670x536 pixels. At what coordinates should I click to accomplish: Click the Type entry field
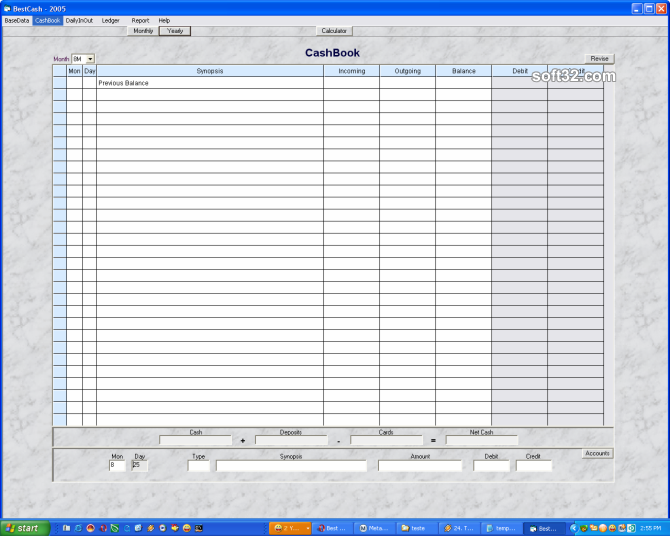click(199, 466)
